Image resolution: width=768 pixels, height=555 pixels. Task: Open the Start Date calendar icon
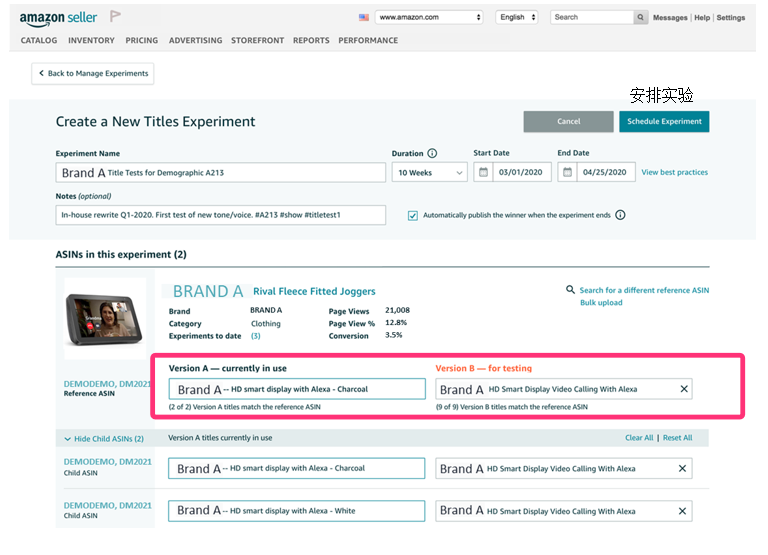pyautogui.click(x=483, y=173)
